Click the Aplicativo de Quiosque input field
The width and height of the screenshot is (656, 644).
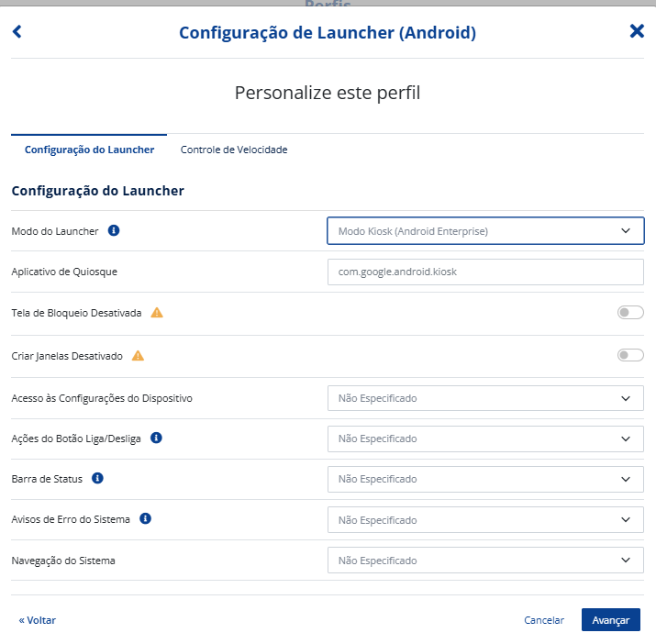[485, 272]
